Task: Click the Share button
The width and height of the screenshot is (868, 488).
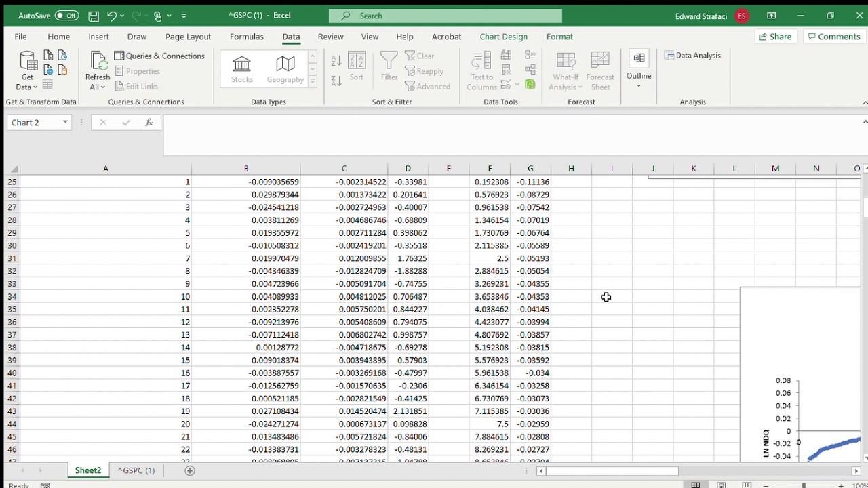Action: pos(775,37)
